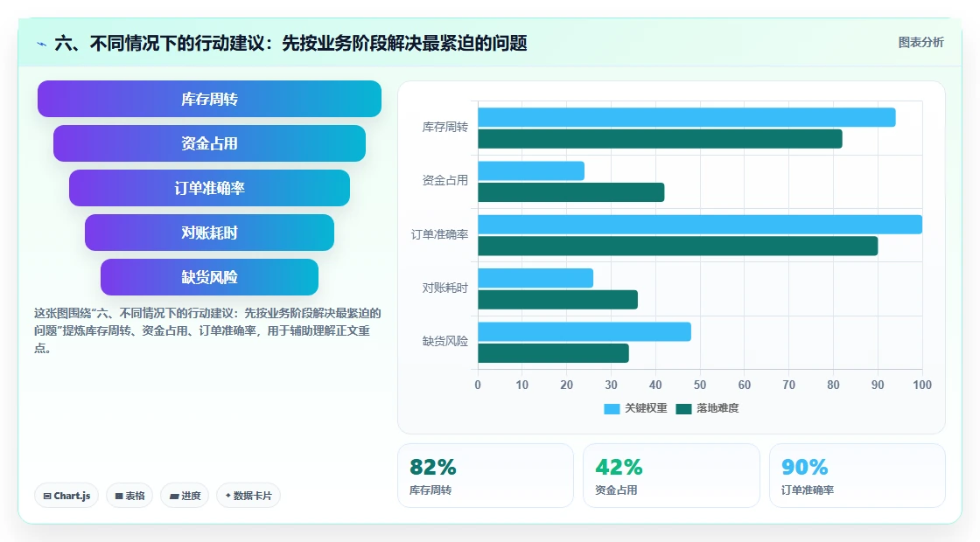Click the 落地难度 legend text
The height and width of the screenshot is (542, 980).
pos(717,408)
